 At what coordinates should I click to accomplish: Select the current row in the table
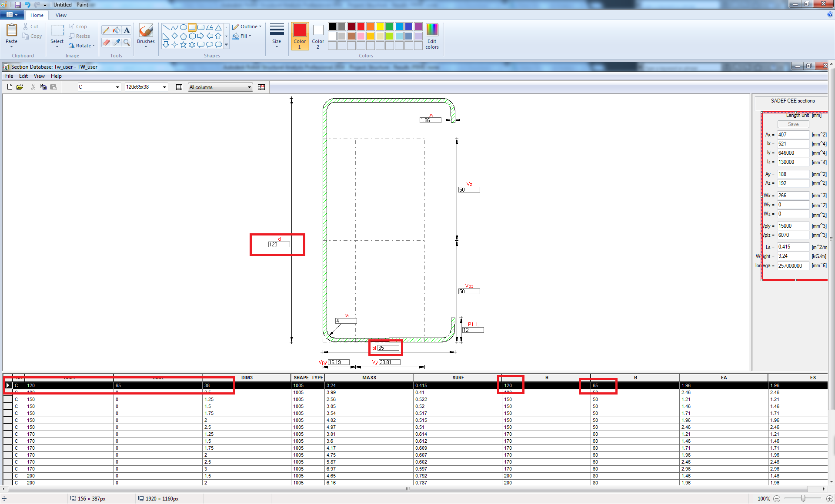[8, 385]
